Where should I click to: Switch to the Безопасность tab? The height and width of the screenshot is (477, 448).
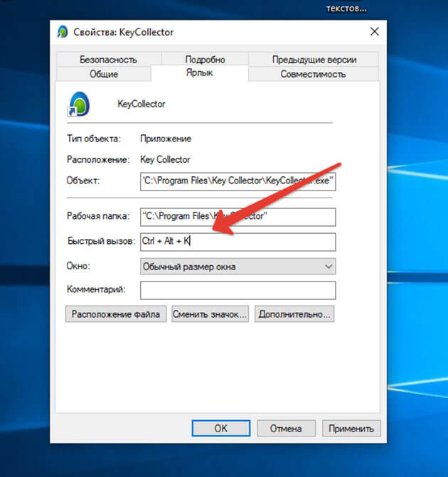108,59
